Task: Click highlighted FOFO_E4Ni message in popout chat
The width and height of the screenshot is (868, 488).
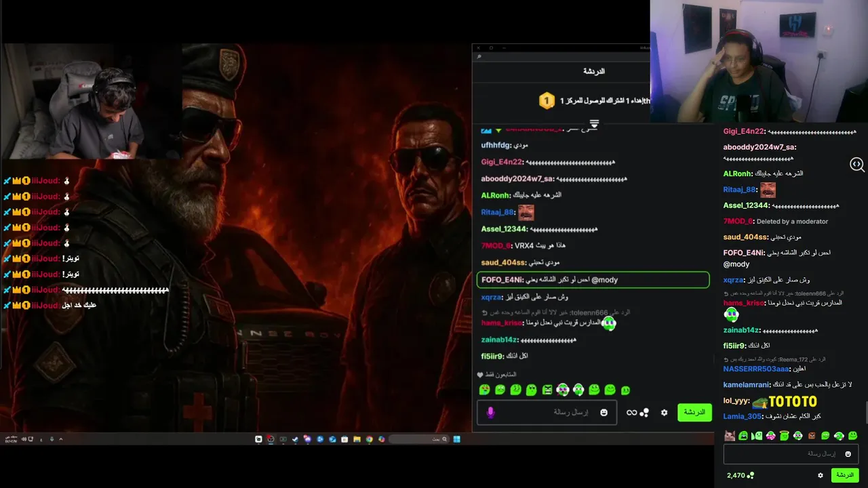Action: (x=593, y=280)
